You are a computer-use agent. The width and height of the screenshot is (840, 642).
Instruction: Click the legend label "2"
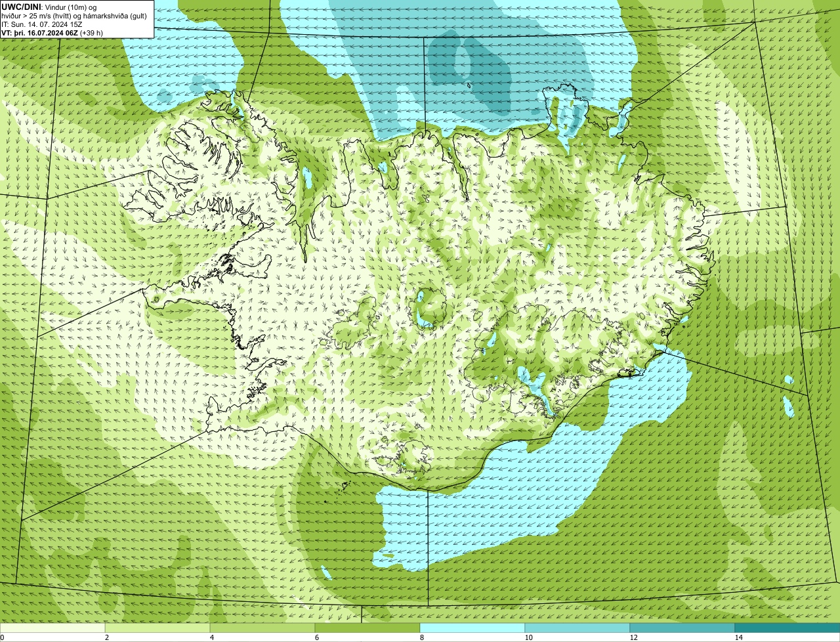click(x=106, y=637)
